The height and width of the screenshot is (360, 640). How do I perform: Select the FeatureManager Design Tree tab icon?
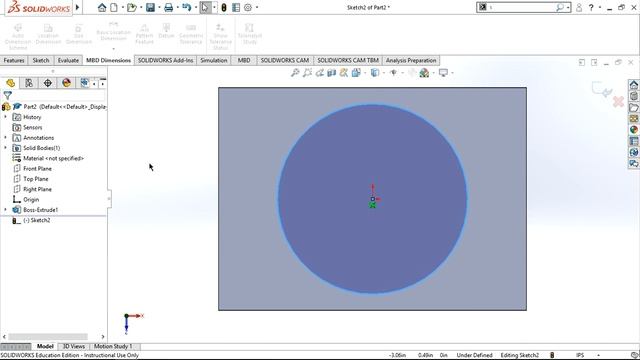point(11,83)
